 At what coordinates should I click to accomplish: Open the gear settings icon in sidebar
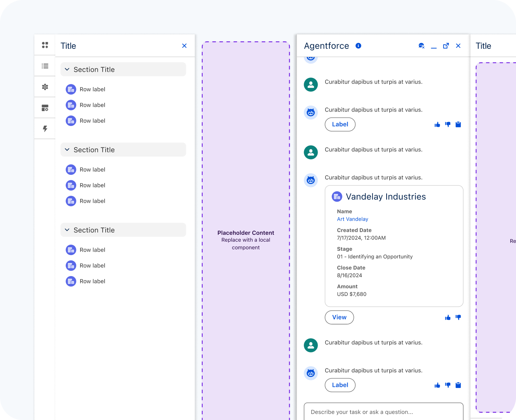pos(45,87)
